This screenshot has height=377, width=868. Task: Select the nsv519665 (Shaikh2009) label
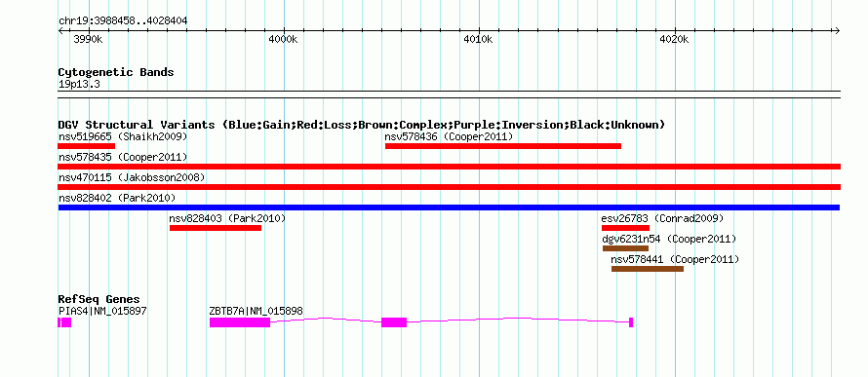click(123, 136)
